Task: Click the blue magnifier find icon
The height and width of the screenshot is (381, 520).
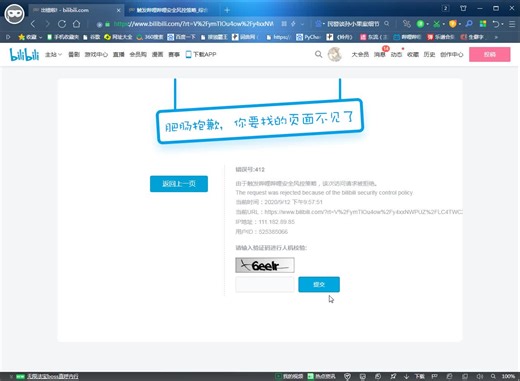Action: pyautogui.click(x=469, y=24)
